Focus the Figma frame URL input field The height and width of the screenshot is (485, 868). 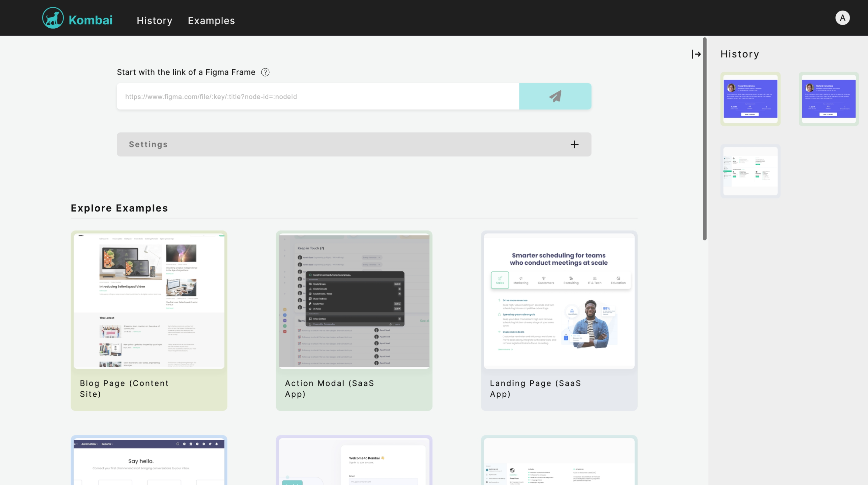tap(318, 97)
